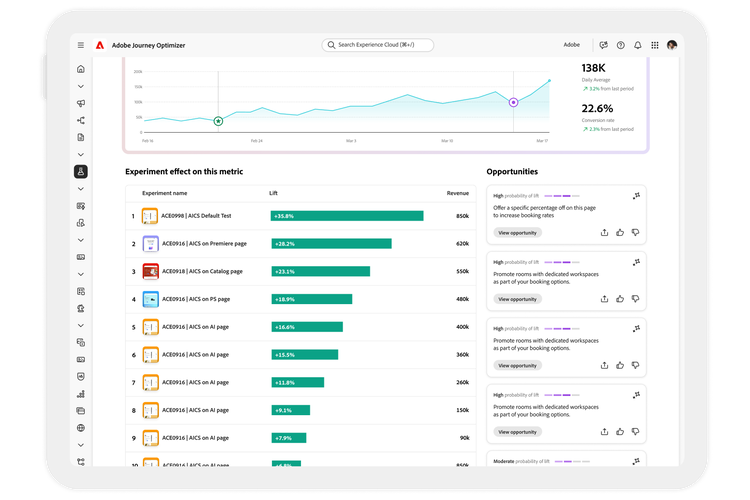Click the 620k revenue value
The image size is (750, 500).
(x=463, y=244)
